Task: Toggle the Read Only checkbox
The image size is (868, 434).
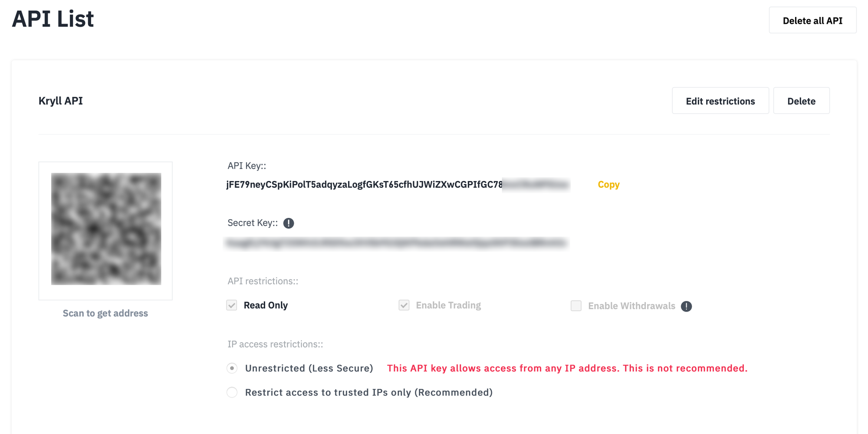Action: [232, 306]
